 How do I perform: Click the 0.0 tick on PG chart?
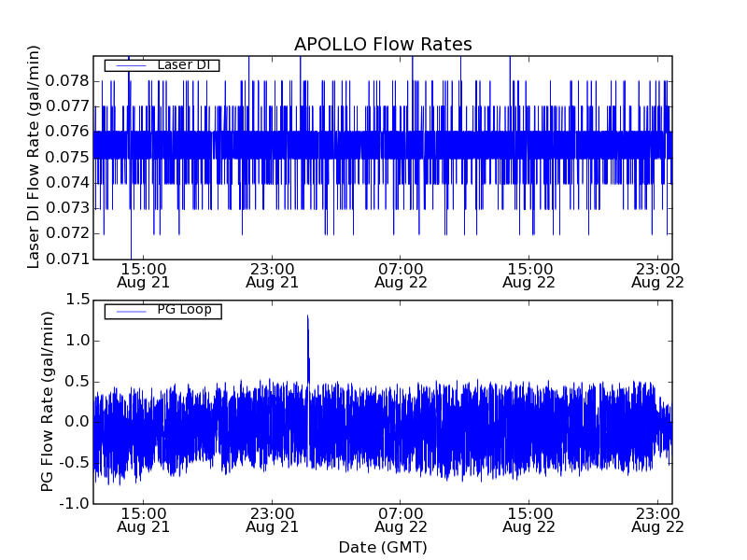(x=78, y=422)
